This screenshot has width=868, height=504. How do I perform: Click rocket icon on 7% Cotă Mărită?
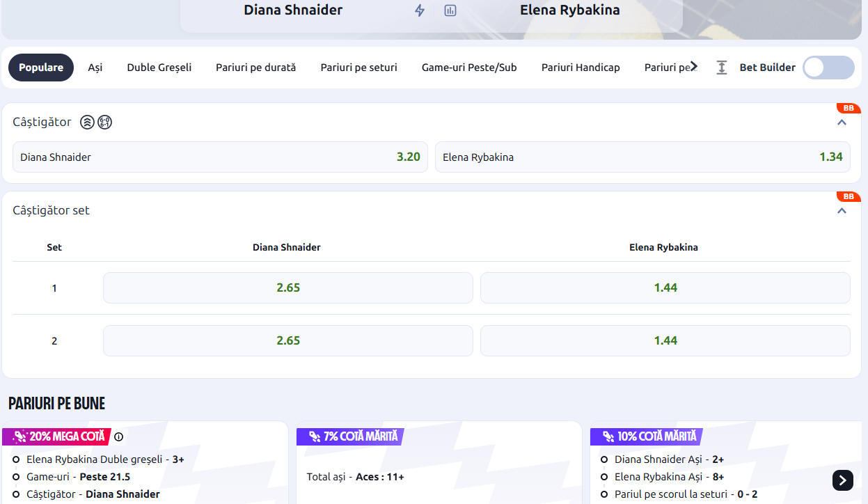click(315, 436)
